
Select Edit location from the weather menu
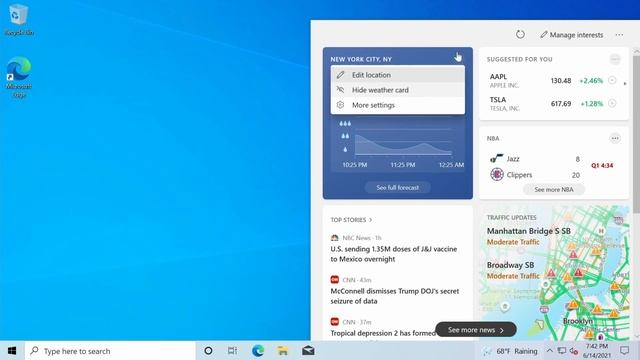coord(398,75)
